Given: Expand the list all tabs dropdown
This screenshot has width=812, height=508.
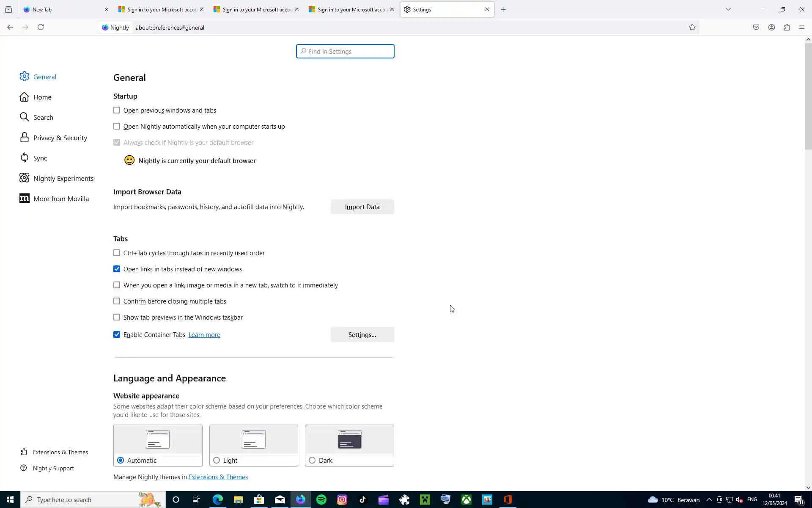Looking at the screenshot, I should coord(728,9).
